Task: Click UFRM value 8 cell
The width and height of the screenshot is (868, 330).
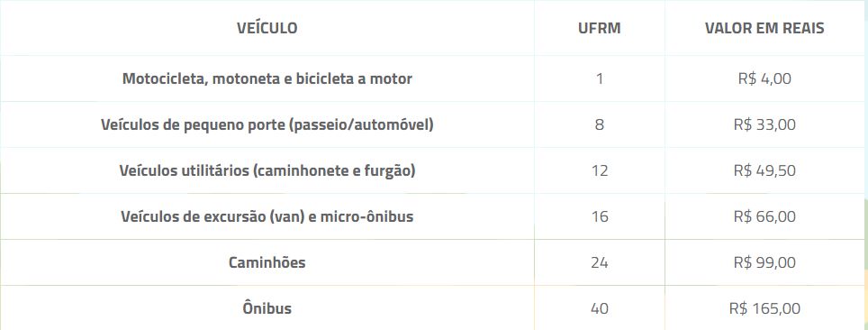Action: pos(600,124)
